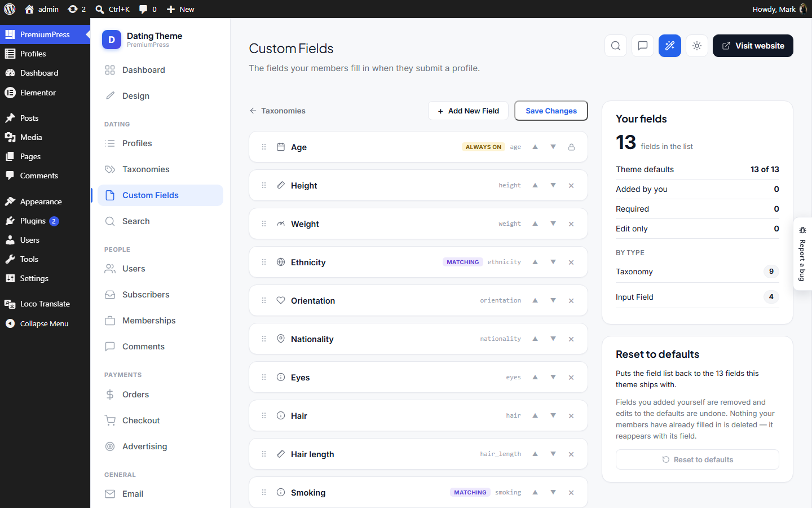Open the Report a bug tab
Screen dimensions: 812x508
[x=802, y=254]
